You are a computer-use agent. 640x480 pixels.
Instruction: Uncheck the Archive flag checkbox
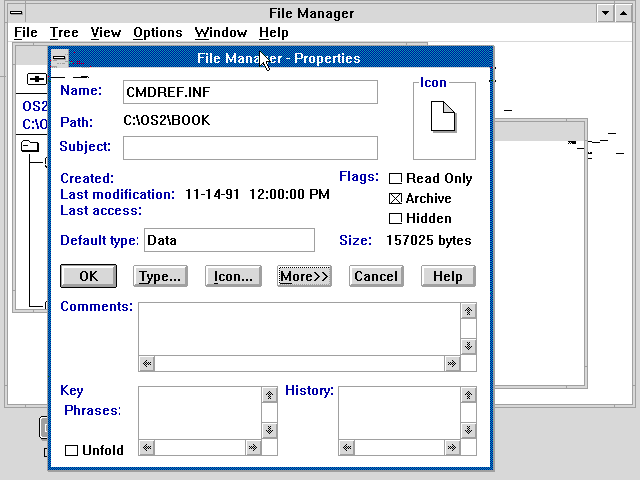coord(395,198)
